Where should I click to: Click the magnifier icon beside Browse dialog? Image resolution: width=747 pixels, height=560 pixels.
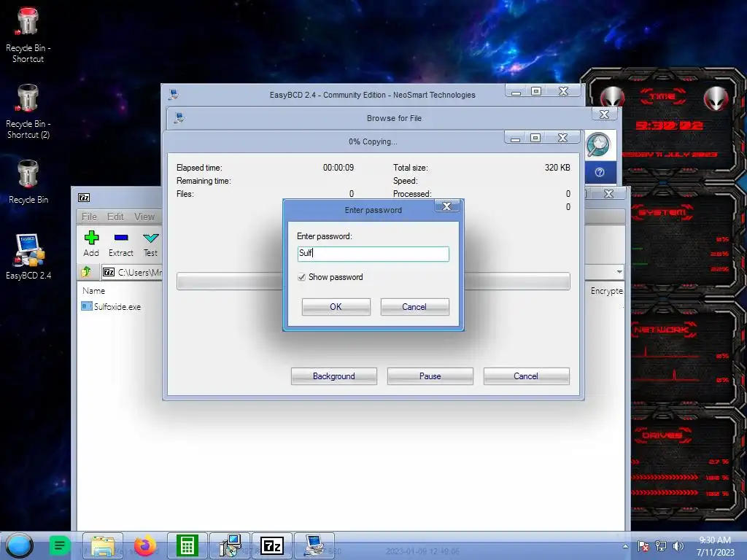(x=598, y=145)
